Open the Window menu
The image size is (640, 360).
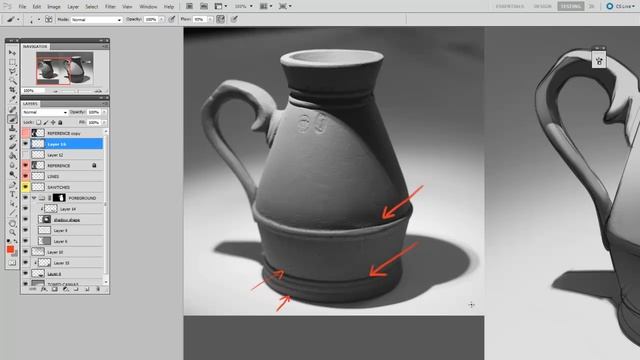tap(148, 7)
